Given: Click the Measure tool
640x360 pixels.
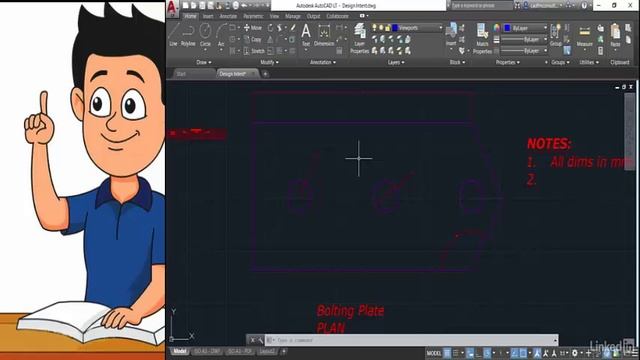Looking at the screenshot, I should 584,35.
